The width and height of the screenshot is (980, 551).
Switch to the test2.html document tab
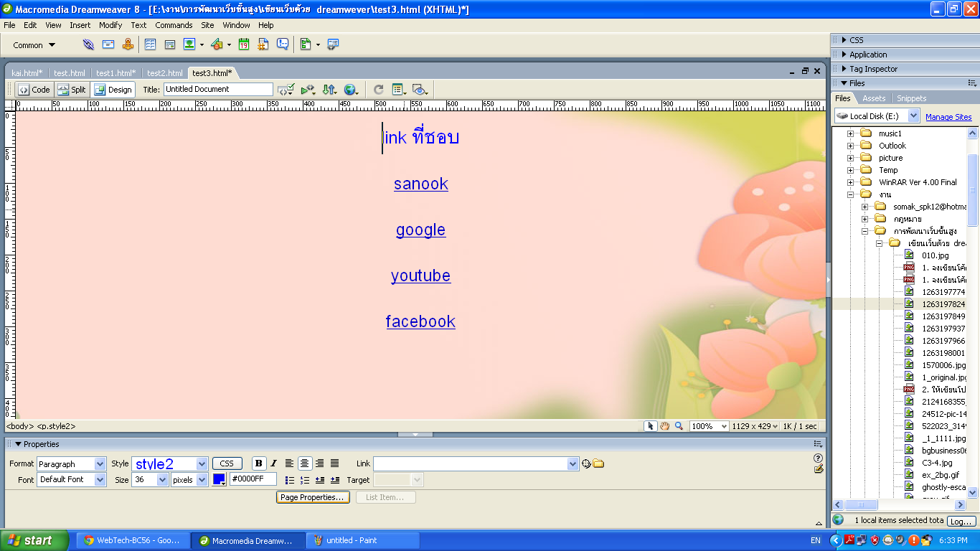(164, 73)
